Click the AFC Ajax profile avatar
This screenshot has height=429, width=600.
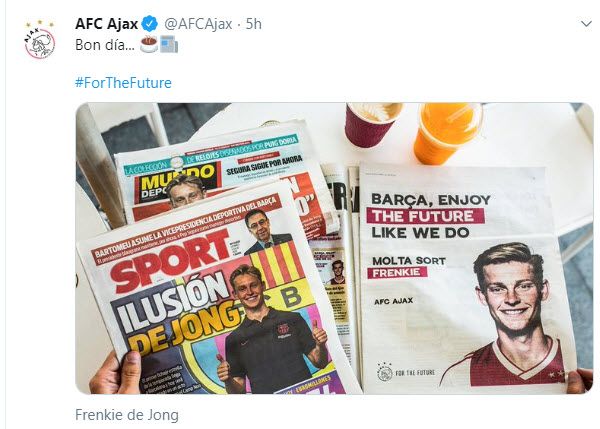pyautogui.click(x=39, y=43)
